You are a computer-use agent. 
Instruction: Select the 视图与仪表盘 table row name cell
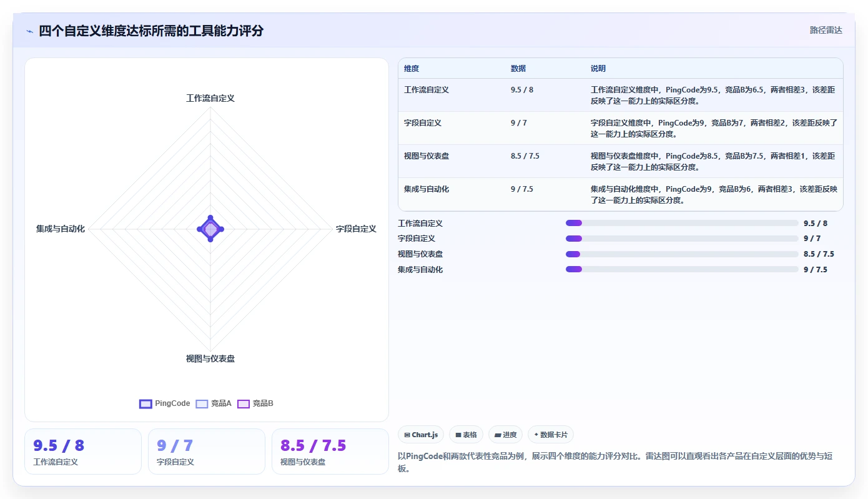pos(427,156)
